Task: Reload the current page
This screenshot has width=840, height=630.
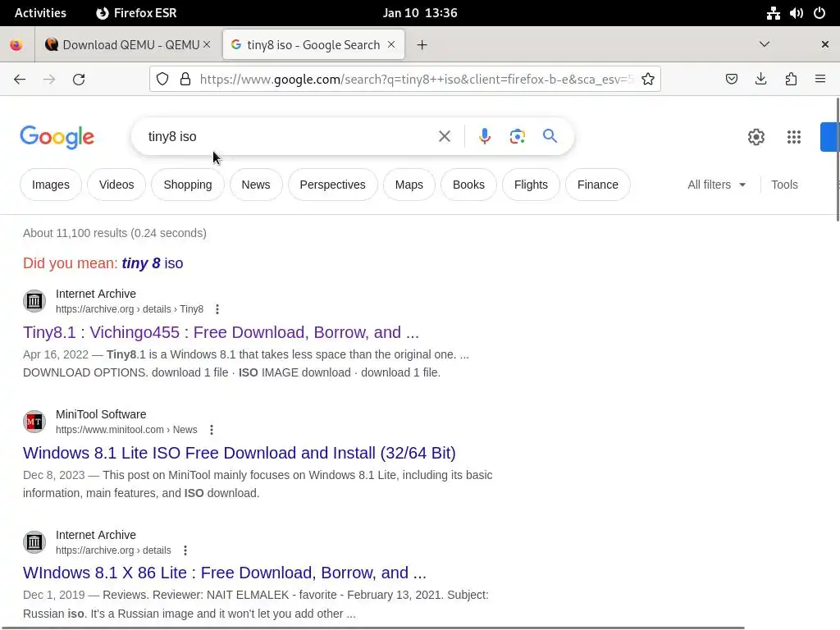Action: (x=79, y=80)
